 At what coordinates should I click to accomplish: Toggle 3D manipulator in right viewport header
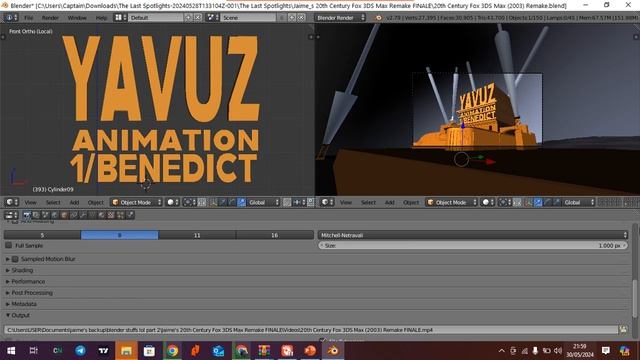point(529,202)
